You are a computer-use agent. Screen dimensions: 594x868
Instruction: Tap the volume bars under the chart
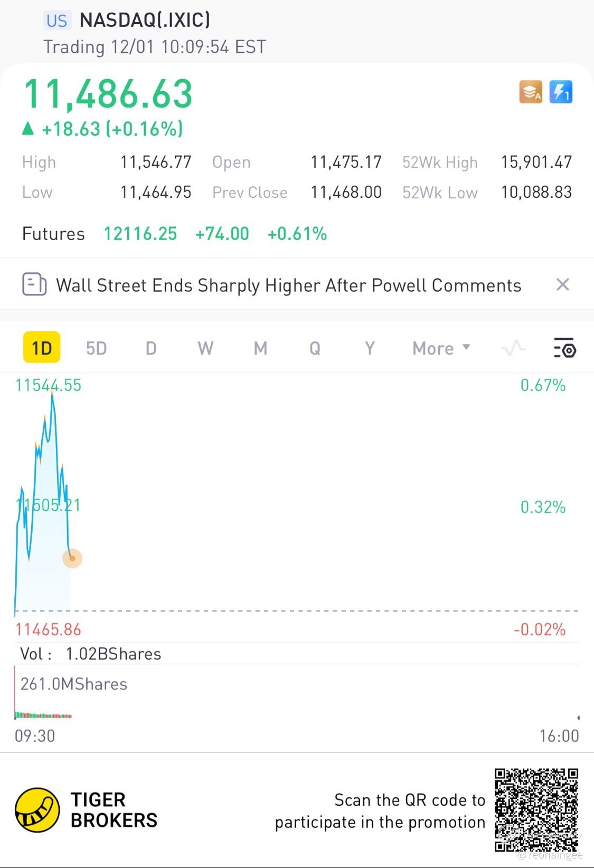tap(43, 716)
